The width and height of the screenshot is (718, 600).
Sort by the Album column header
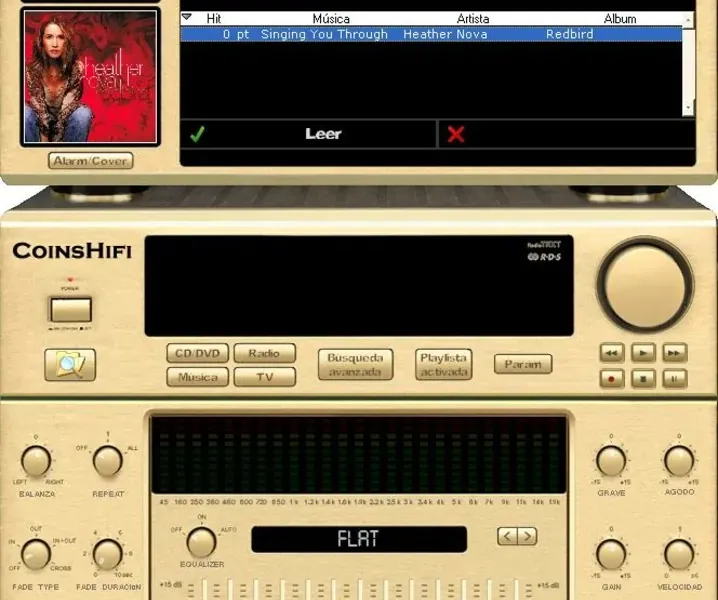pos(620,19)
